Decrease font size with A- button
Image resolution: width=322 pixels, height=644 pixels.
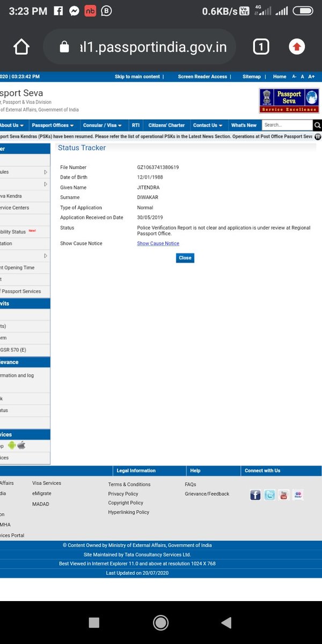294,77
